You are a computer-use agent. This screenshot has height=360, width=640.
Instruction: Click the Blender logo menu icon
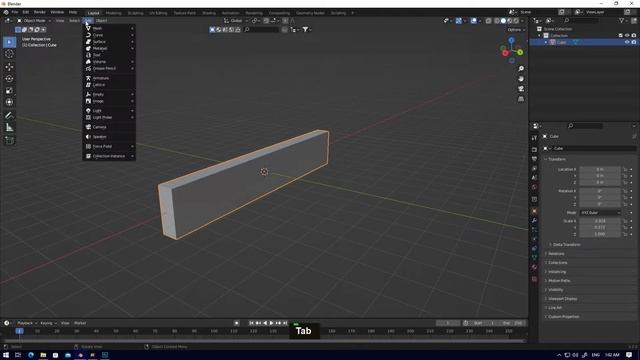coord(6,12)
